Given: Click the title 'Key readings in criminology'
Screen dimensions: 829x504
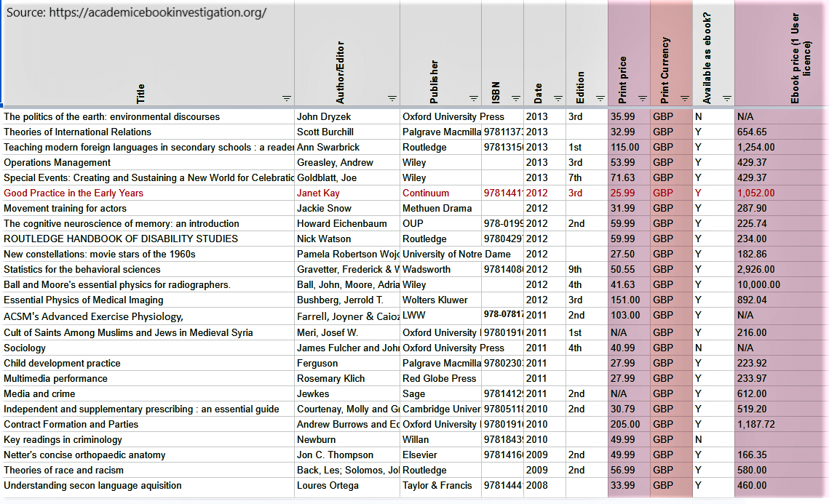Looking at the screenshot, I should (x=63, y=439).
